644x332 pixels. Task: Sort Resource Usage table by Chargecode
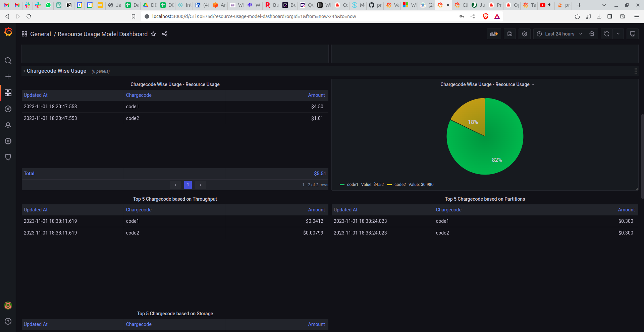(139, 95)
